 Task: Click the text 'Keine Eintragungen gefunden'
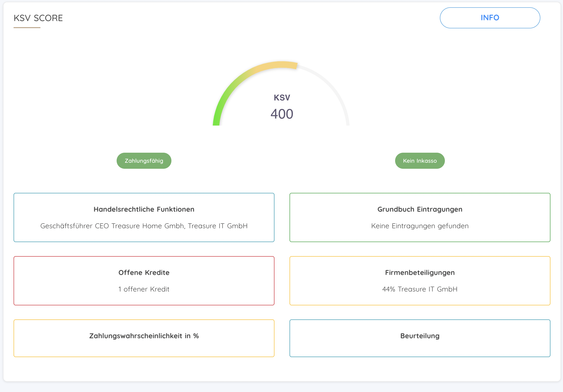point(420,226)
